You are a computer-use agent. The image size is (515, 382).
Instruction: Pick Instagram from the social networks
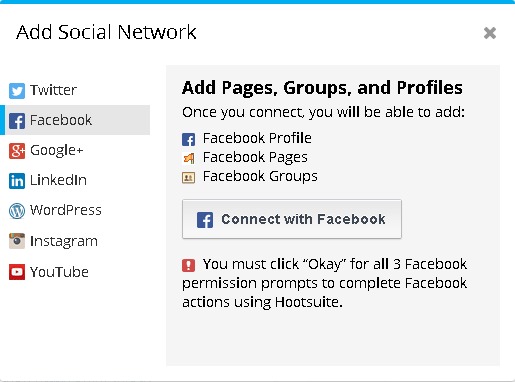pos(76,241)
